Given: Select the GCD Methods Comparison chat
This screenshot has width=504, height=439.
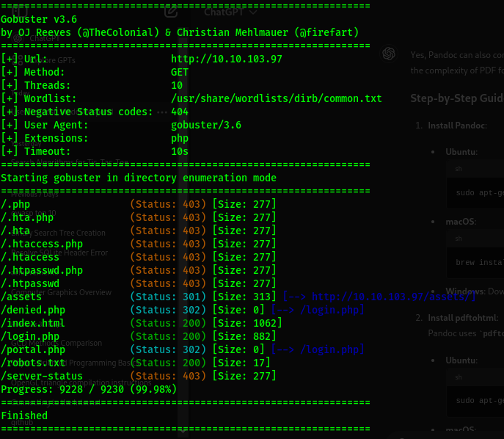Looking at the screenshot, I should (62, 343).
